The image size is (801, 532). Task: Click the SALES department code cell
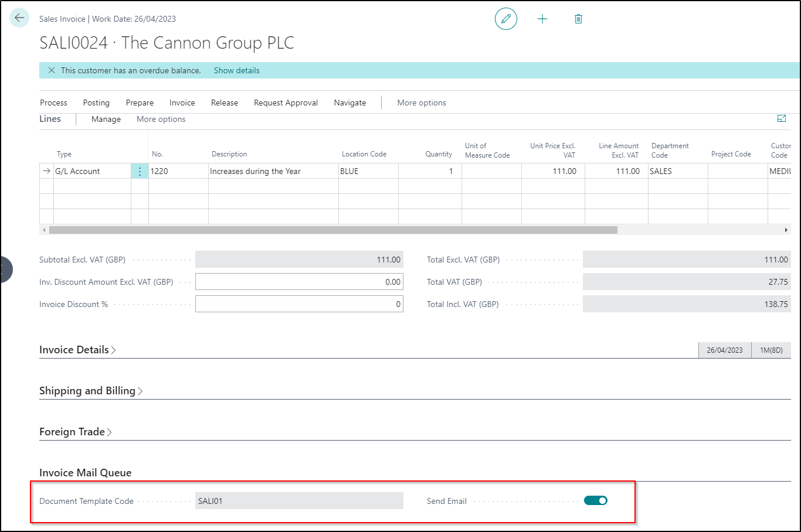[678, 171]
